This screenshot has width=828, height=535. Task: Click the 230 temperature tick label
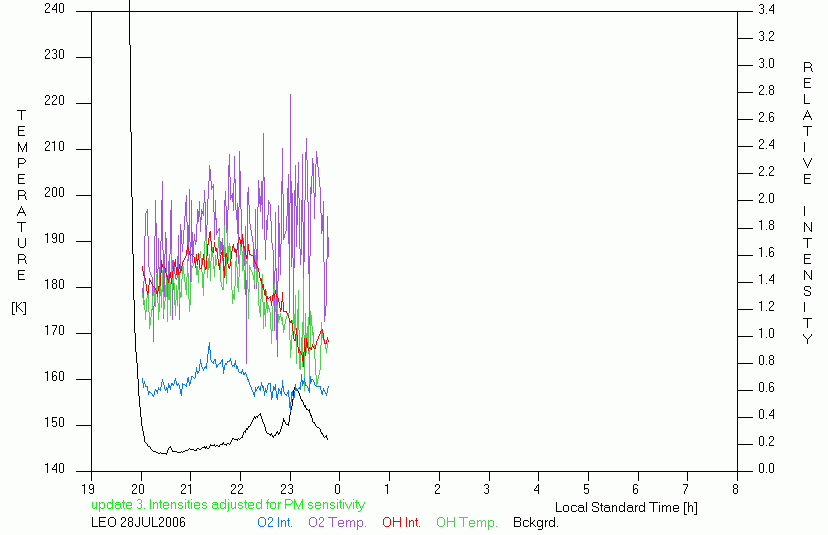click(54, 55)
